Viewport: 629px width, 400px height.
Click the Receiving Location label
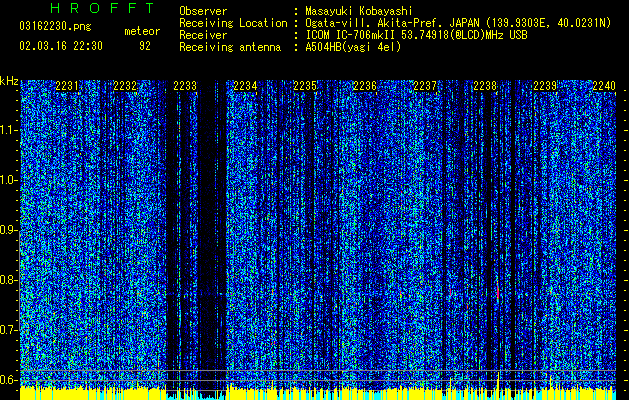tap(233, 23)
